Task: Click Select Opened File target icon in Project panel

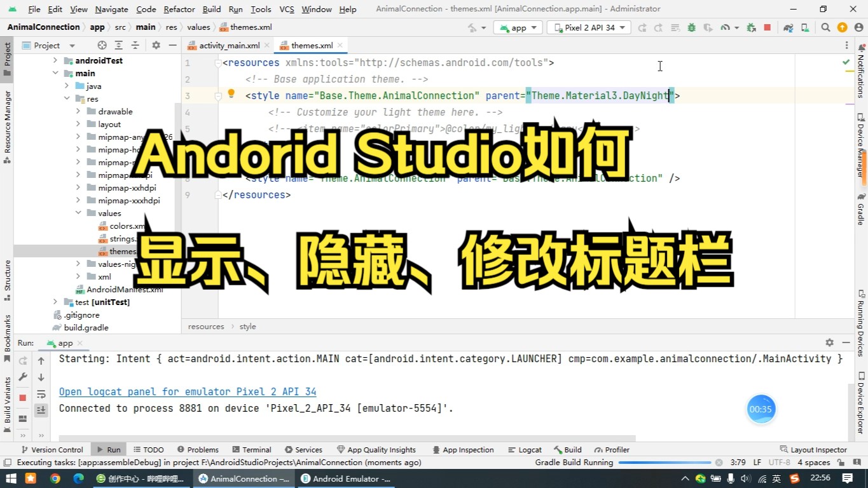Action: click(102, 45)
